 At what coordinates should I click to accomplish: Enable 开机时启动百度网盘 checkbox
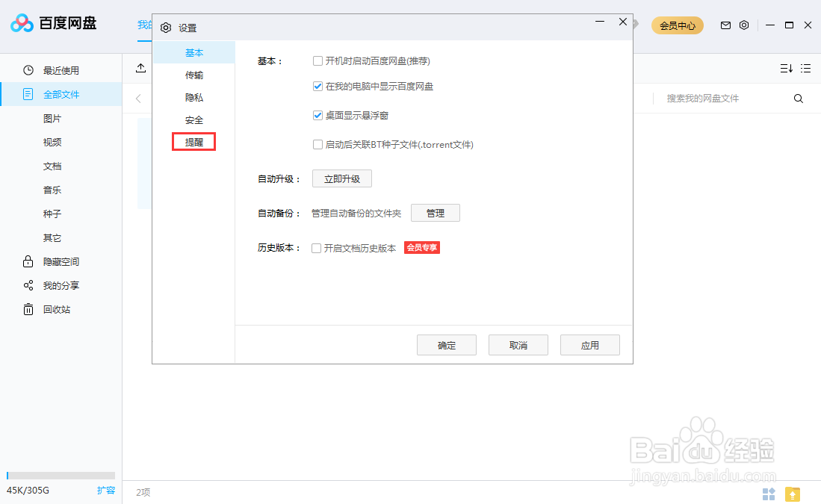[317, 61]
